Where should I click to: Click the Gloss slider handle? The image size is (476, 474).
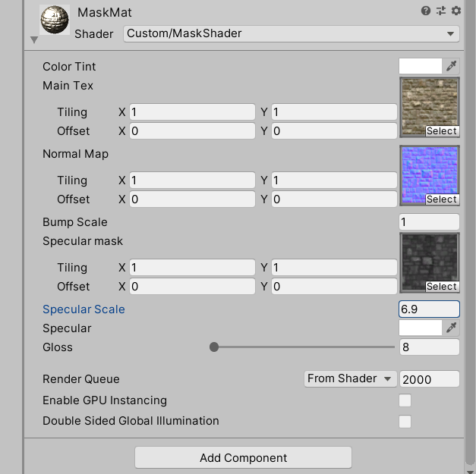tap(214, 347)
